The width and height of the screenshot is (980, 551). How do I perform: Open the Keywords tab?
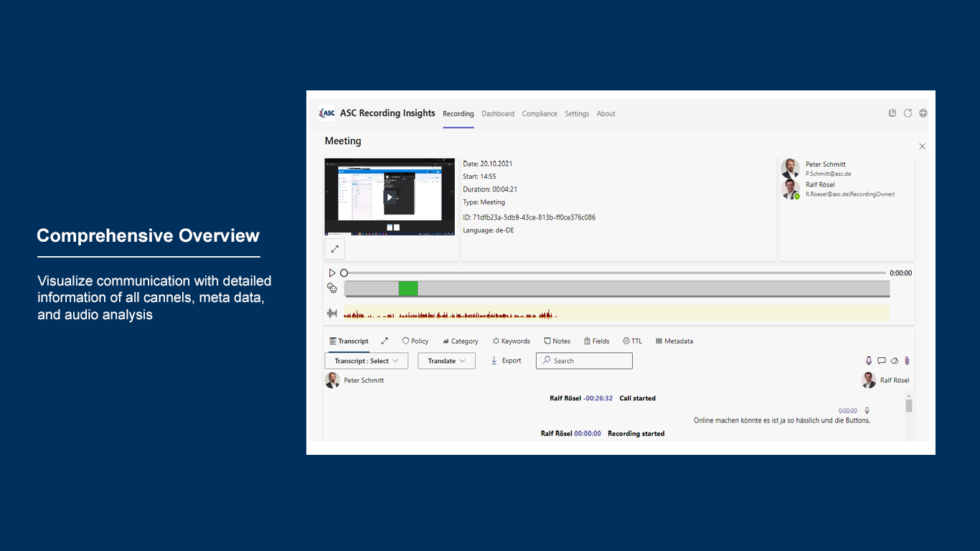pyautogui.click(x=512, y=341)
